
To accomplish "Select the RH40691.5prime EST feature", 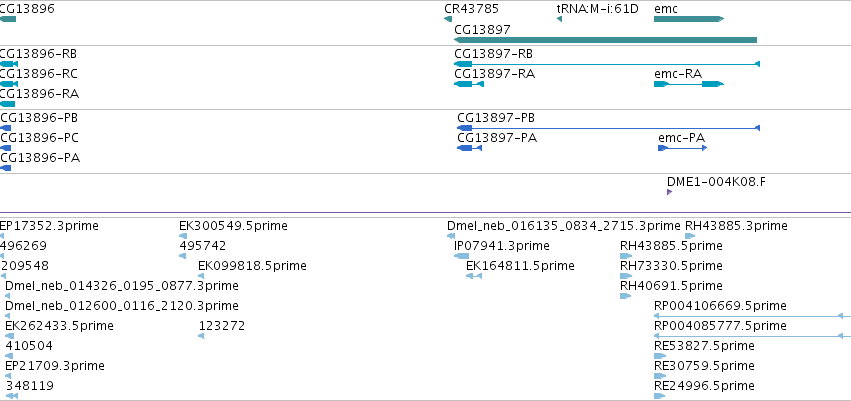I will (625, 296).
